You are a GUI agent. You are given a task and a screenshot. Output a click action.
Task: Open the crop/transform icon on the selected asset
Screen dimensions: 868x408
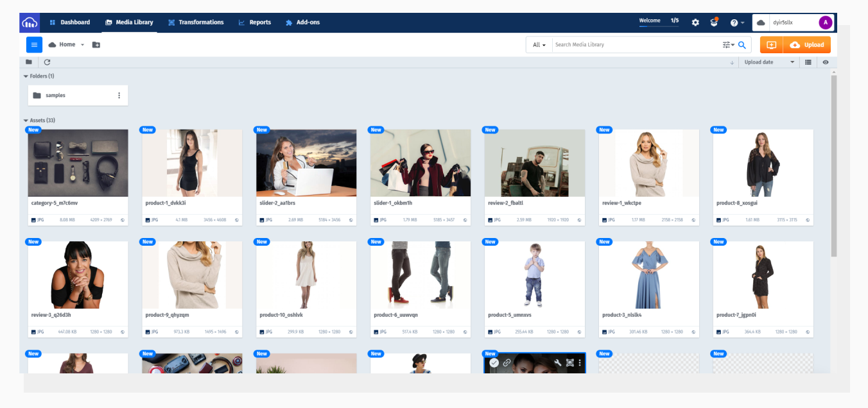coord(569,362)
